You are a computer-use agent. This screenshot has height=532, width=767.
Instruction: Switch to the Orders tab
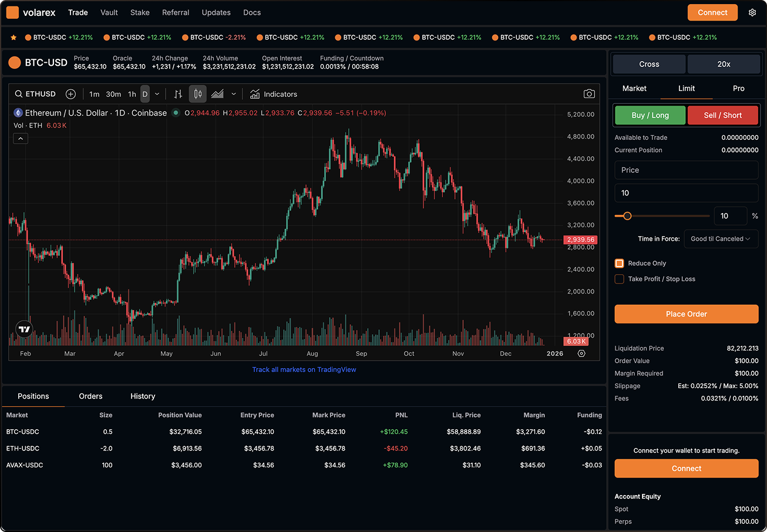(x=90, y=396)
